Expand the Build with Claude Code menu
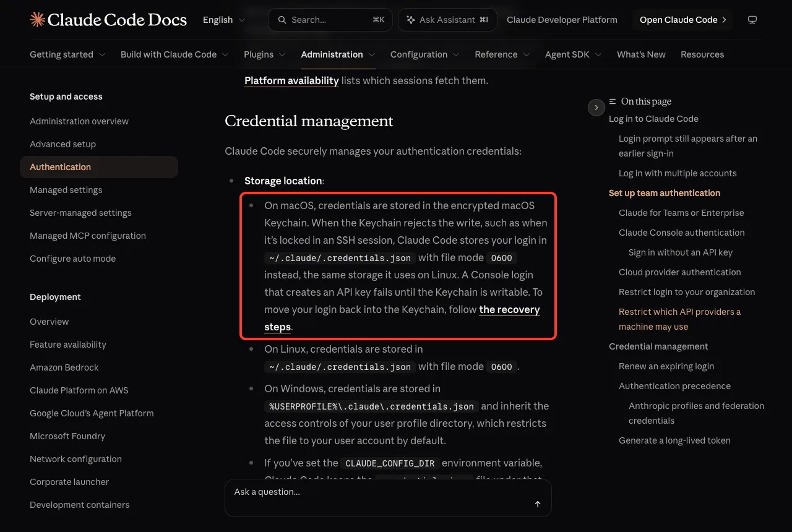Screen dimensions: 792x532 point(174,54)
